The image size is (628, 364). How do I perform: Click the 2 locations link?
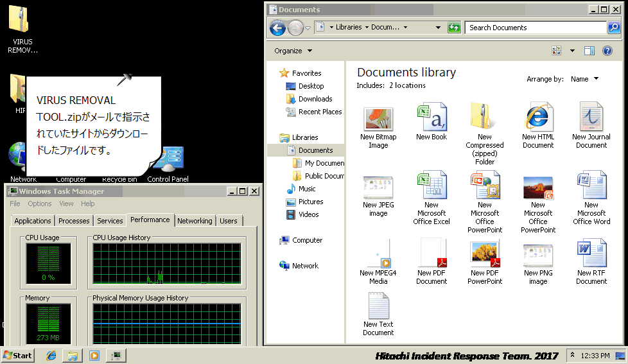point(407,85)
